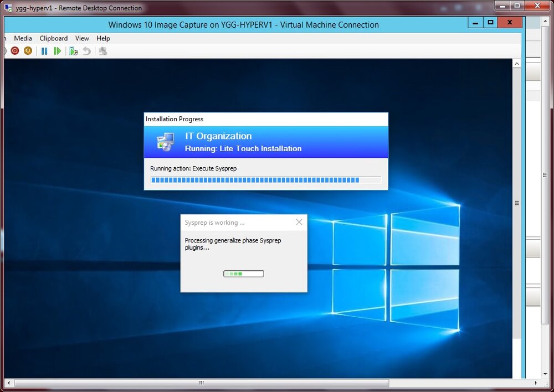Create a checkpoint using the toolbar icon
This screenshot has width=554, height=392.
74,51
